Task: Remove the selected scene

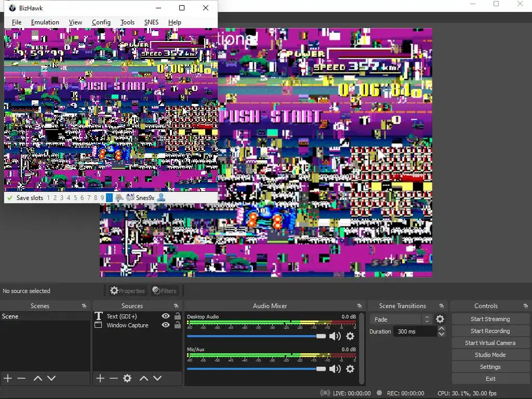Action: pyautogui.click(x=21, y=378)
